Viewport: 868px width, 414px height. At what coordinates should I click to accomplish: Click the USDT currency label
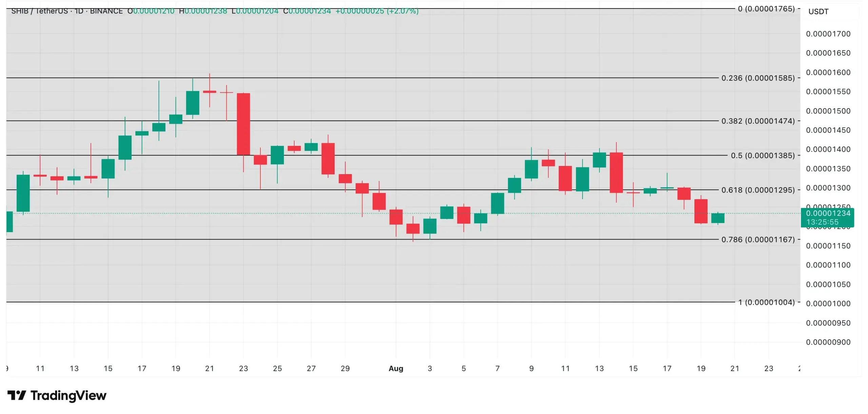818,12
